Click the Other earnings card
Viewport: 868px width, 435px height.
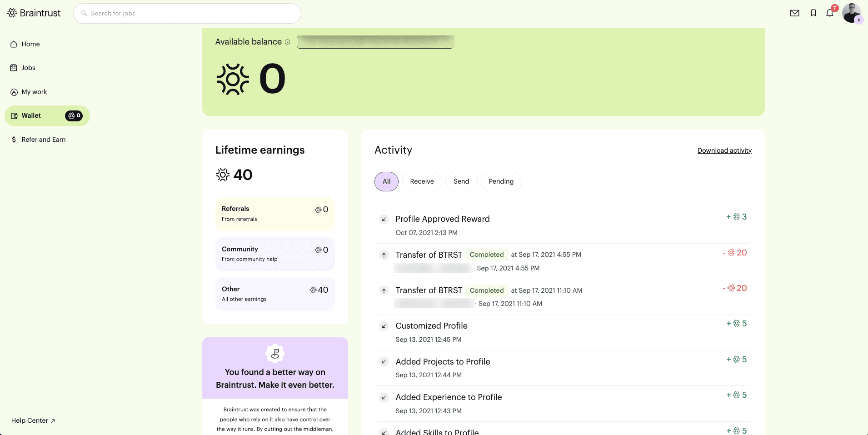point(275,294)
